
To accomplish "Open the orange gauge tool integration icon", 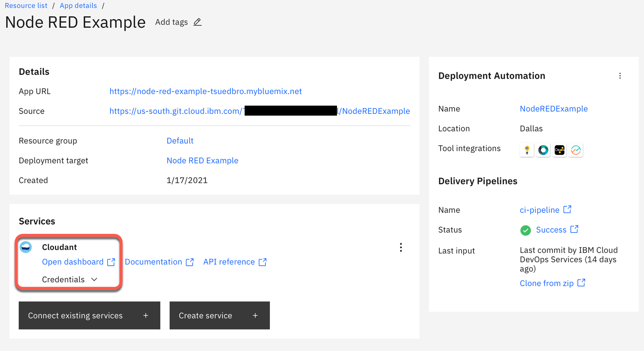I will pyautogui.click(x=576, y=150).
